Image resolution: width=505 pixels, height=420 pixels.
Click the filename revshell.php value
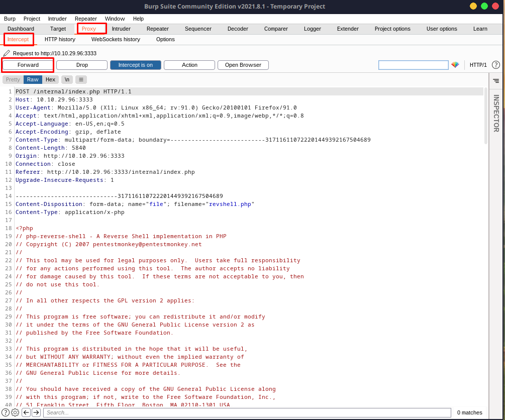[x=230, y=204]
